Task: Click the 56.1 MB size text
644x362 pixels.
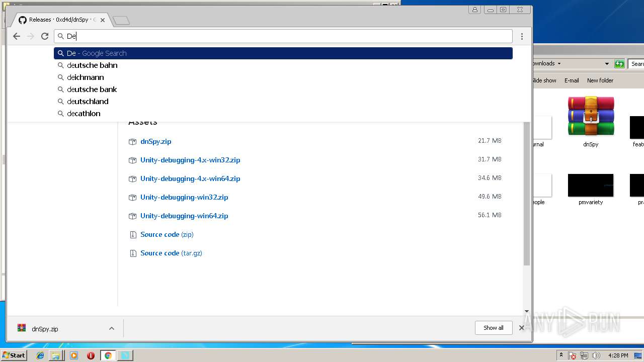Action: 490,215
